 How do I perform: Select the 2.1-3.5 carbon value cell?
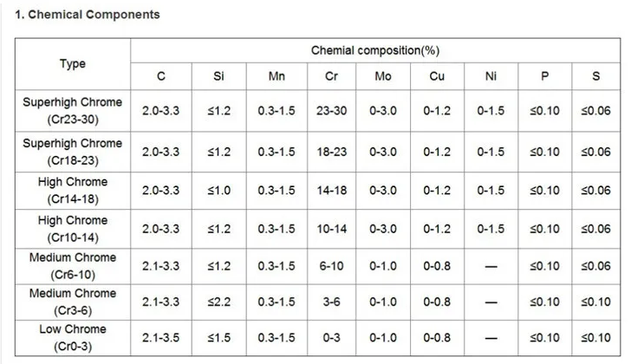coord(160,338)
